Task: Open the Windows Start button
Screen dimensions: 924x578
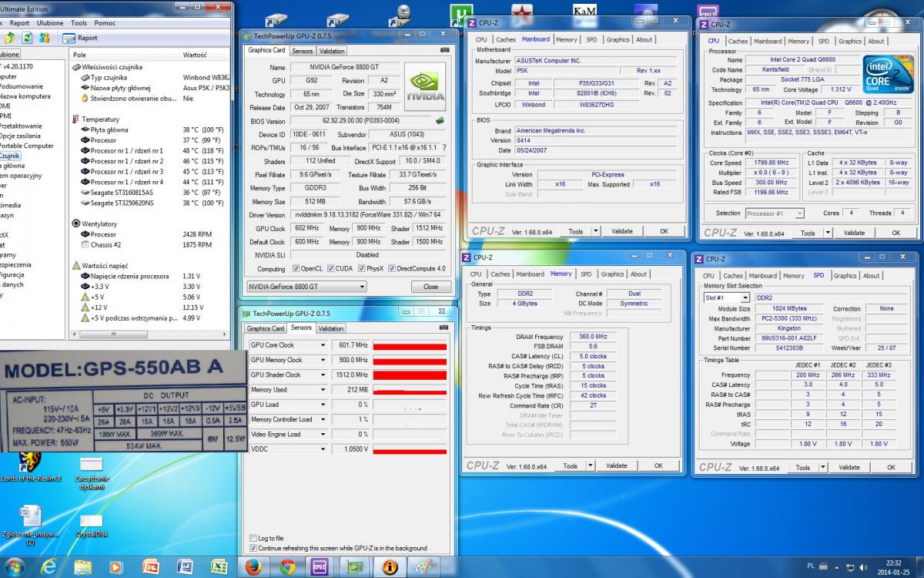Action: (x=14, y=566)
